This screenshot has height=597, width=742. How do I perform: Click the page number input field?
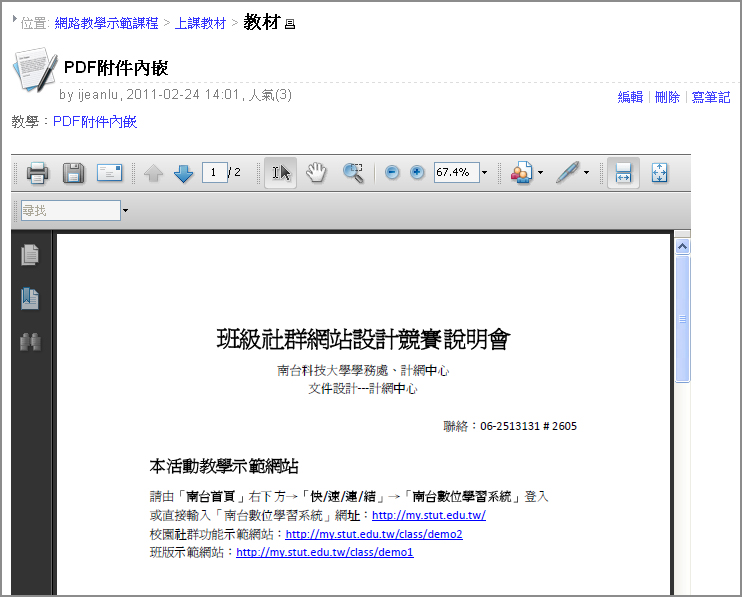point(213,173)
